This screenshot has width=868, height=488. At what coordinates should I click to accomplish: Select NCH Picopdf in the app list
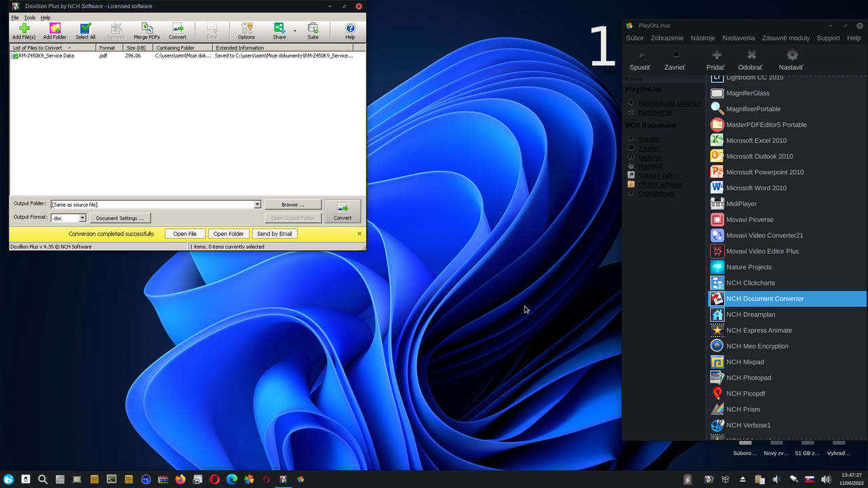(x=787, y=393)
